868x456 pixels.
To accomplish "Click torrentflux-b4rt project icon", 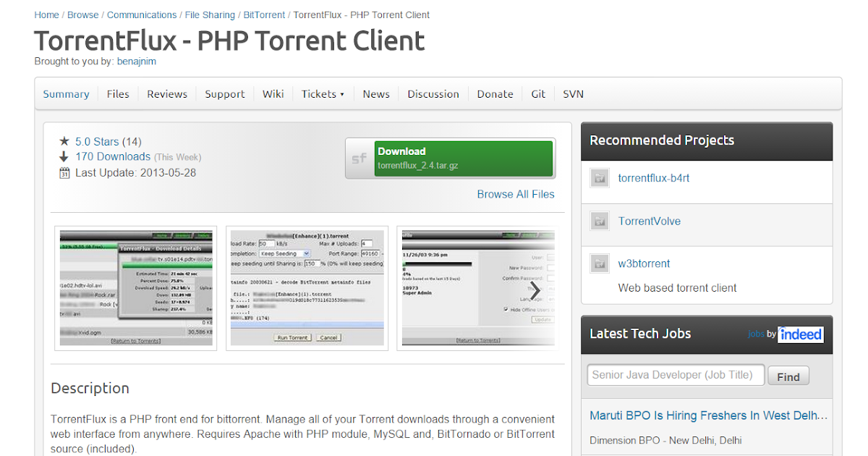I will tap(599, 178).
